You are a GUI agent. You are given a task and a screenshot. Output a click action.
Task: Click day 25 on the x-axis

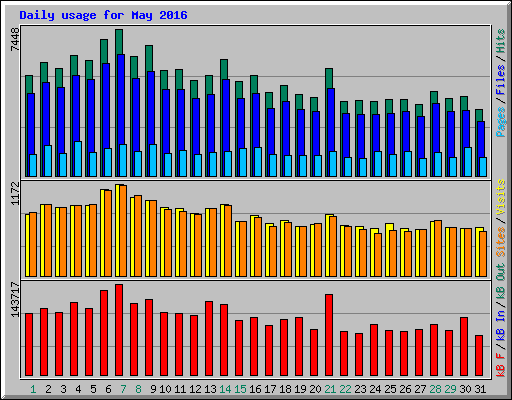390,389
